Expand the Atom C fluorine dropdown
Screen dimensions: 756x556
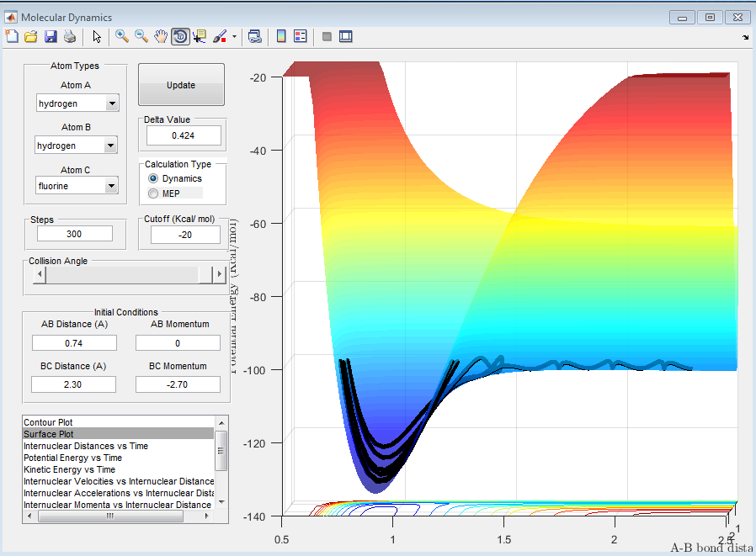(x=111, y=186)
